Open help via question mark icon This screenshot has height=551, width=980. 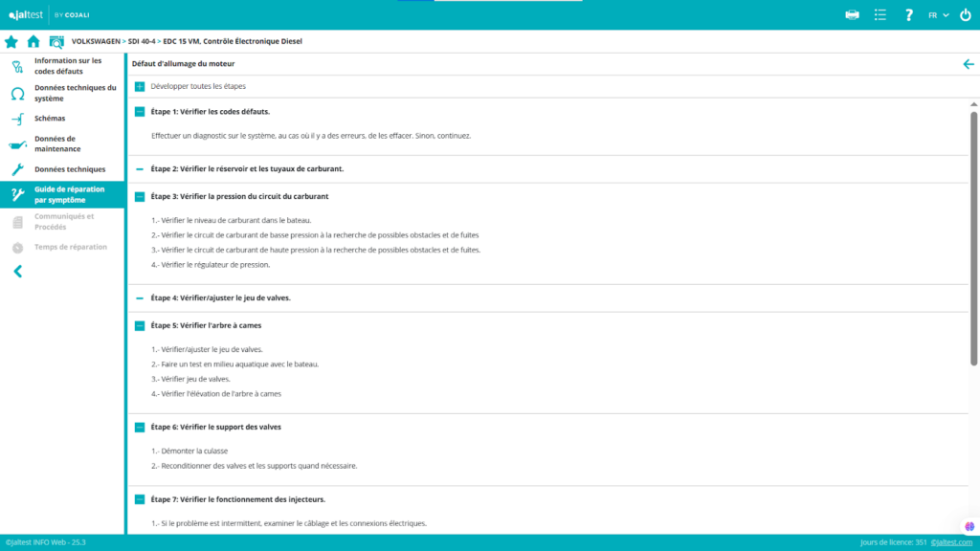(909, 15)
